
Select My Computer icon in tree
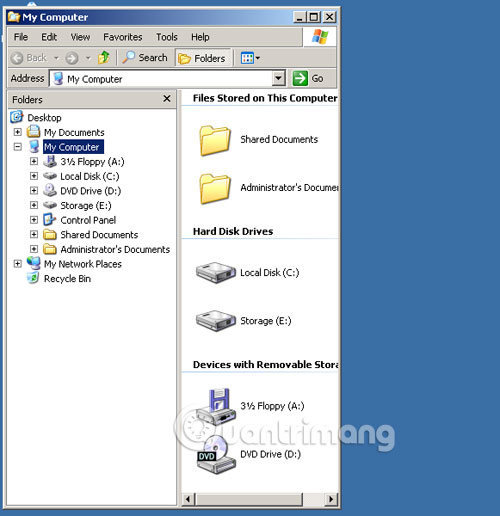tap(34, 147)
